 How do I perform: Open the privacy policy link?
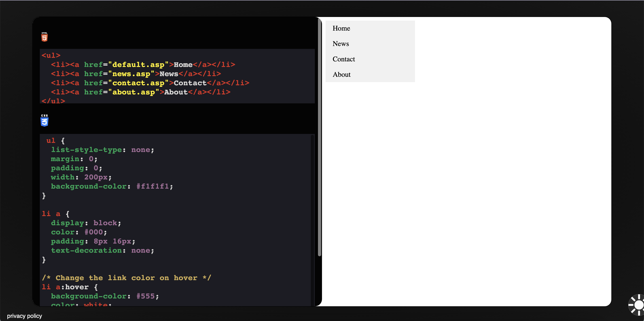click(x=24, y=316)
